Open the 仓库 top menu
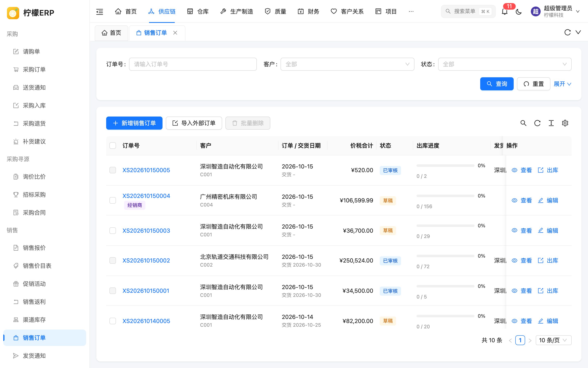The image size is (588, 368). [x=198, y=11]
